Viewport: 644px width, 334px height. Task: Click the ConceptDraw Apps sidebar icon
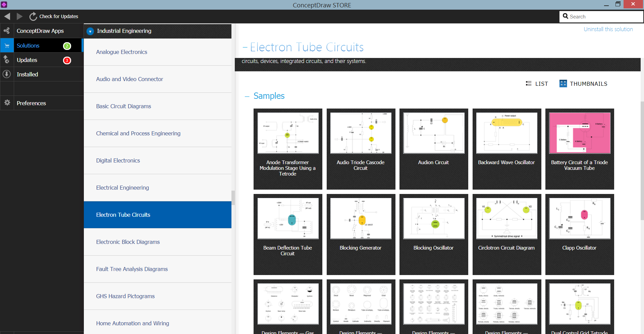7,31
